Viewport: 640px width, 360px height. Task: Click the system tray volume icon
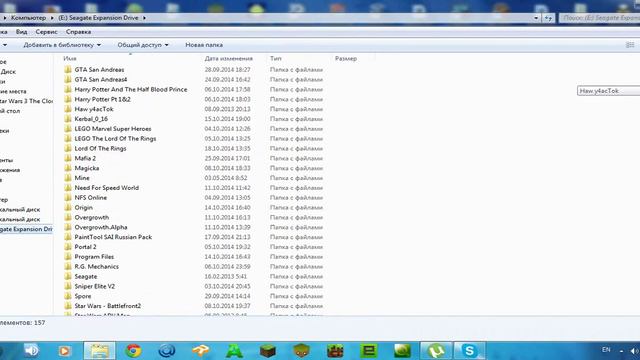pos(634,351)
